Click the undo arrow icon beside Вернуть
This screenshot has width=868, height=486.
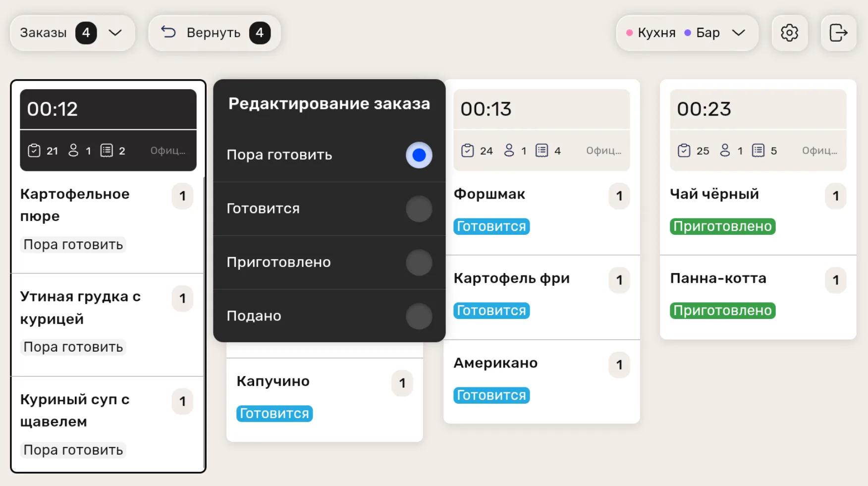tap(168, 32)
